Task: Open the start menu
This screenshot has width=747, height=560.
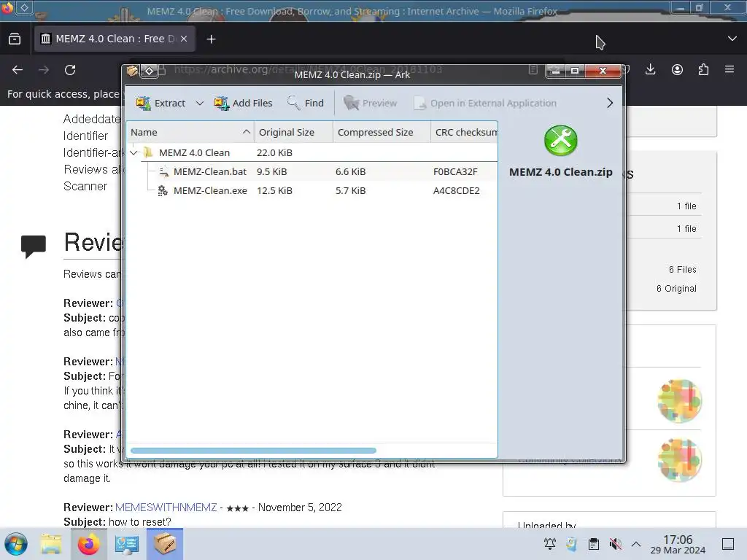Action: tap(16, 544)
